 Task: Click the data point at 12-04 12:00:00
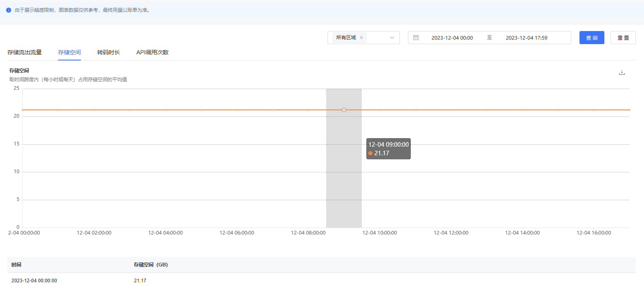pos(451,110)
